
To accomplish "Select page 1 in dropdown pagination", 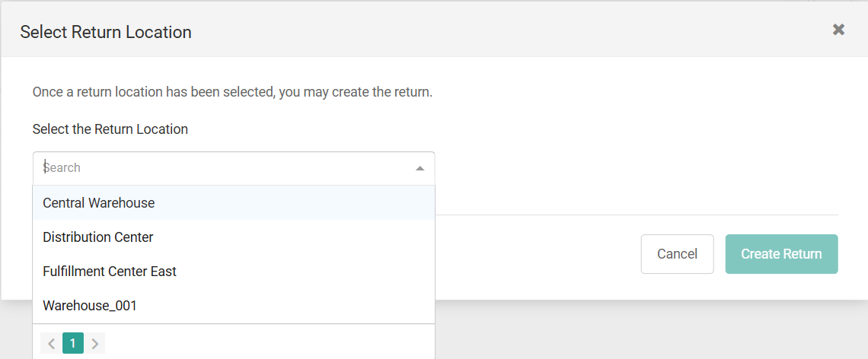I will tap(73, 344).
